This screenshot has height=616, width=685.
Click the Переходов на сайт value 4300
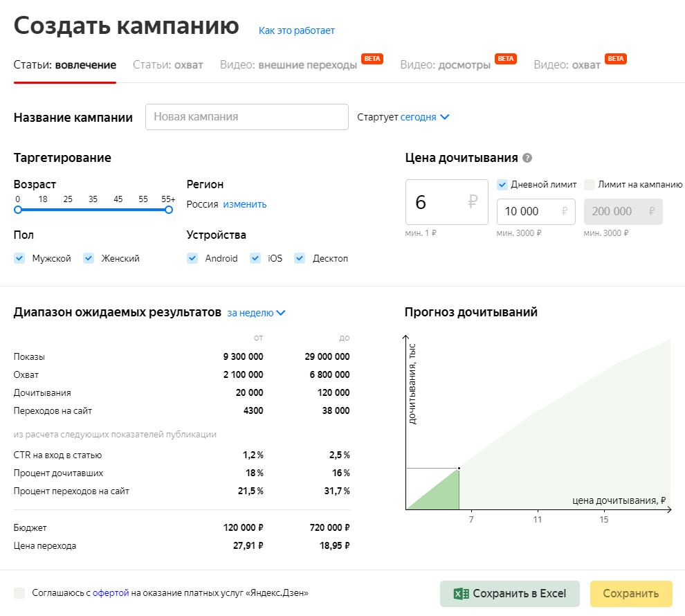tap(253, 410)
